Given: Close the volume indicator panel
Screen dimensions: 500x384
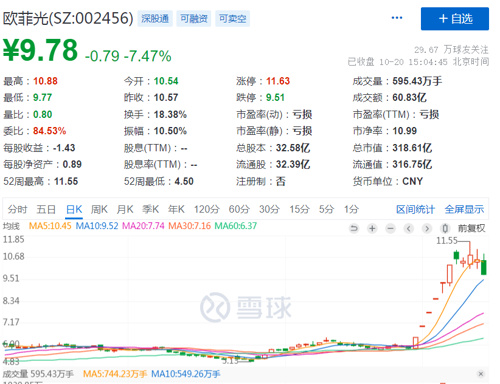Looking at the screenshot, I should pyautogui.click(x=481, y=374).
